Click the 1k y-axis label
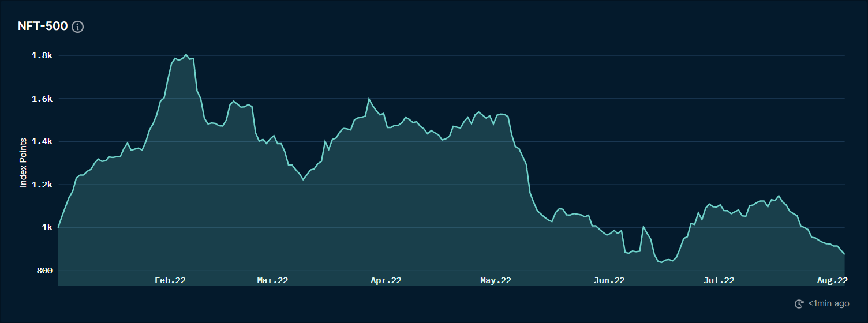This screenshot has height=323, width=868. coord(47,228)
